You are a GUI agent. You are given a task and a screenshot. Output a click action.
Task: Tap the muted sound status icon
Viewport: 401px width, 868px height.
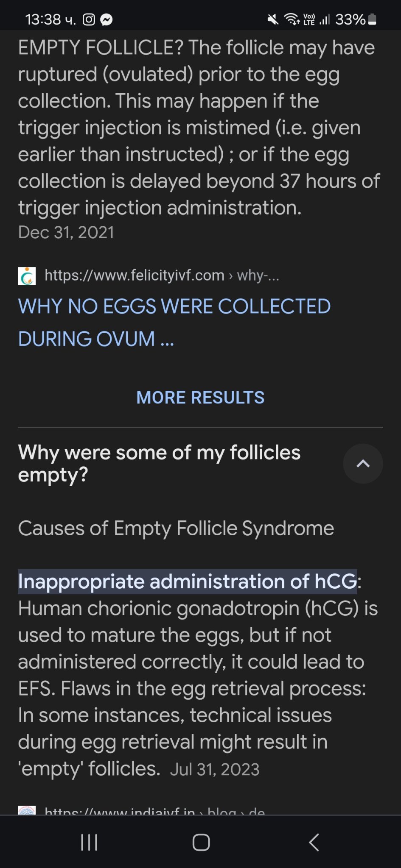coord(273,19)
